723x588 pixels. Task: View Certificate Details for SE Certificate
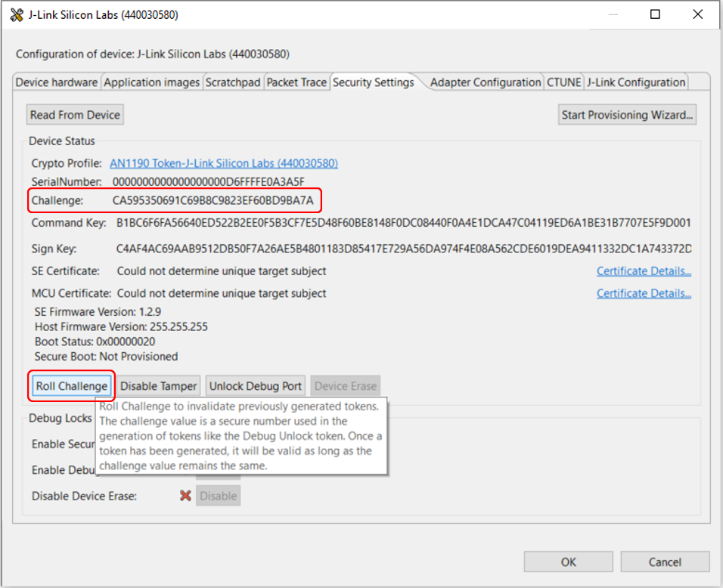pyautogui.click(x=644, y=271)
